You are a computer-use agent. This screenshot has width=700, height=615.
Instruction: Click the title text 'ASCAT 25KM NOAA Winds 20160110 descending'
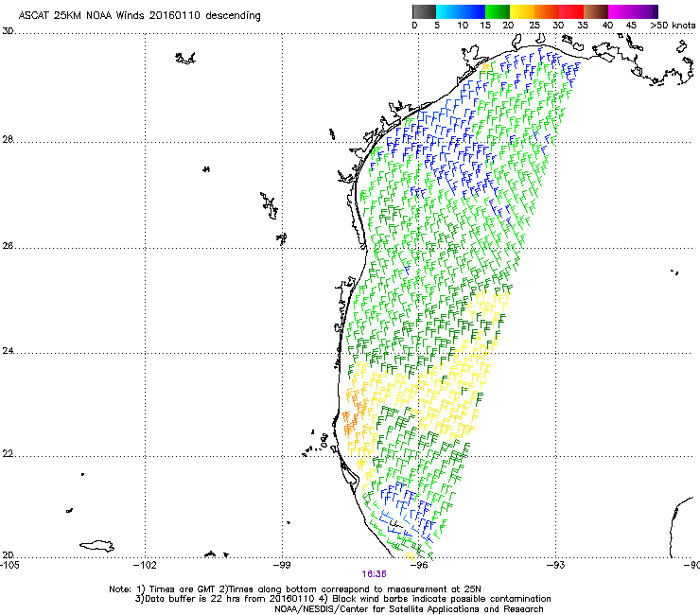coord(140,16)
